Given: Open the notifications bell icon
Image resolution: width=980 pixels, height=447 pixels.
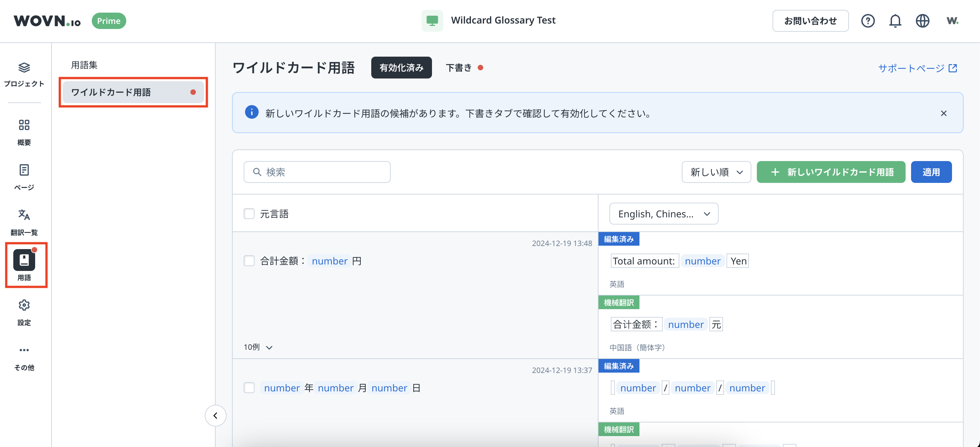Looking at the screenshot, I should pos(895,21).
